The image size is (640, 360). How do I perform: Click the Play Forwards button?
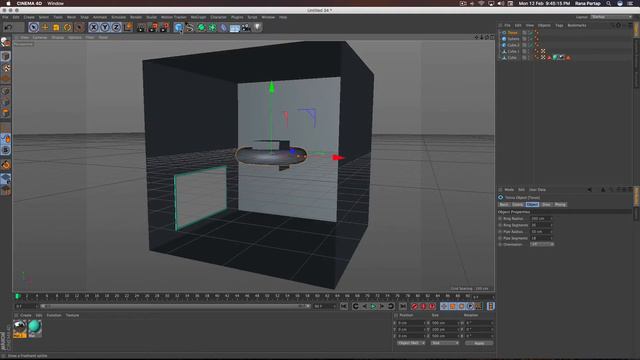click(373, 306)
